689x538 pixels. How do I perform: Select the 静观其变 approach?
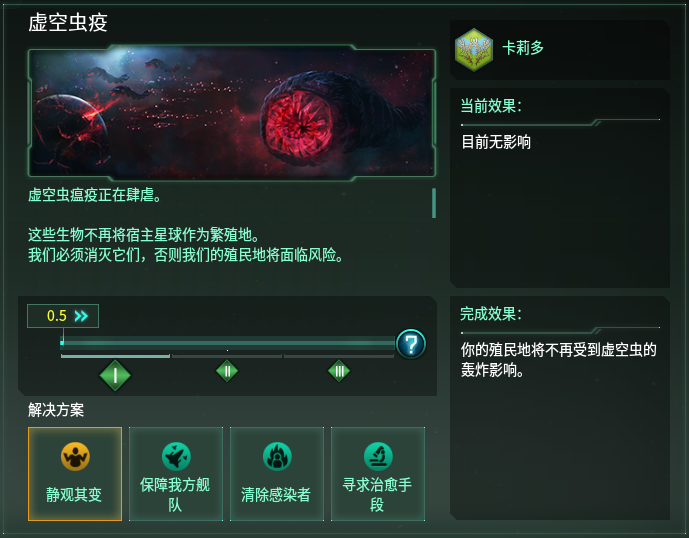[75, 473]
